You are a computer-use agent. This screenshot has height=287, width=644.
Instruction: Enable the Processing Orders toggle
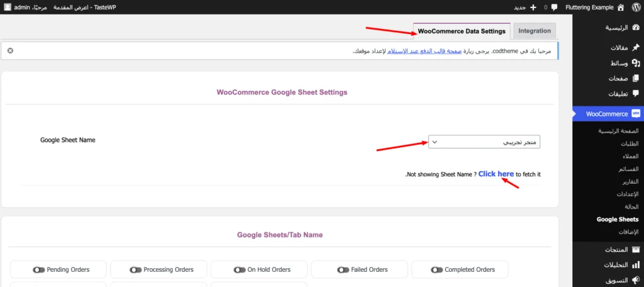(x=135, y=269)
